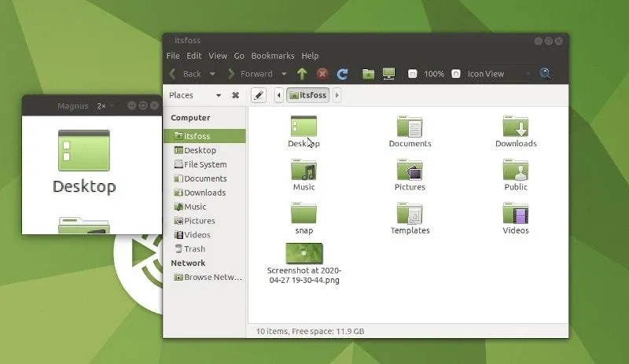Open the Back history dropdown arrow
629x364 pixels.
(212, 74)
